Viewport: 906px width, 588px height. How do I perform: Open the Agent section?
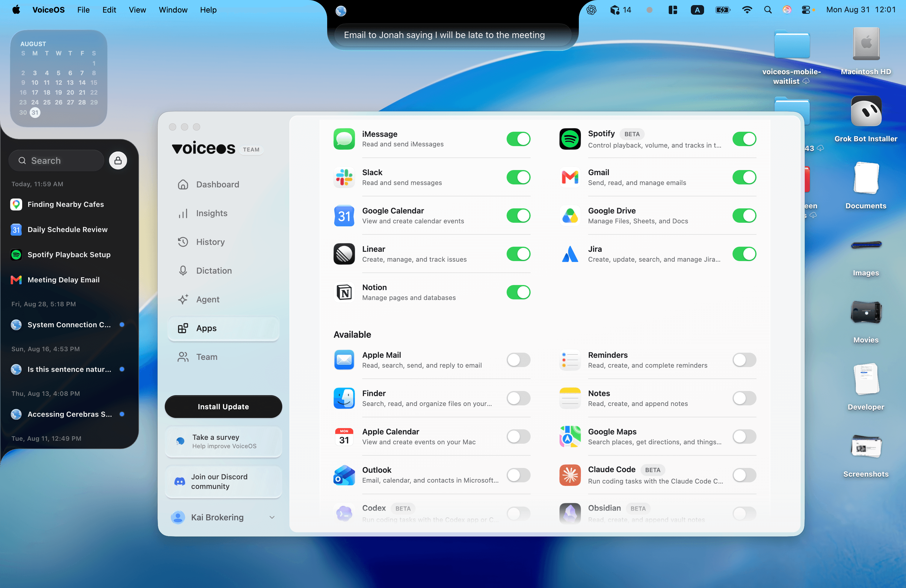pyautogui.click(x=224, y=299)
